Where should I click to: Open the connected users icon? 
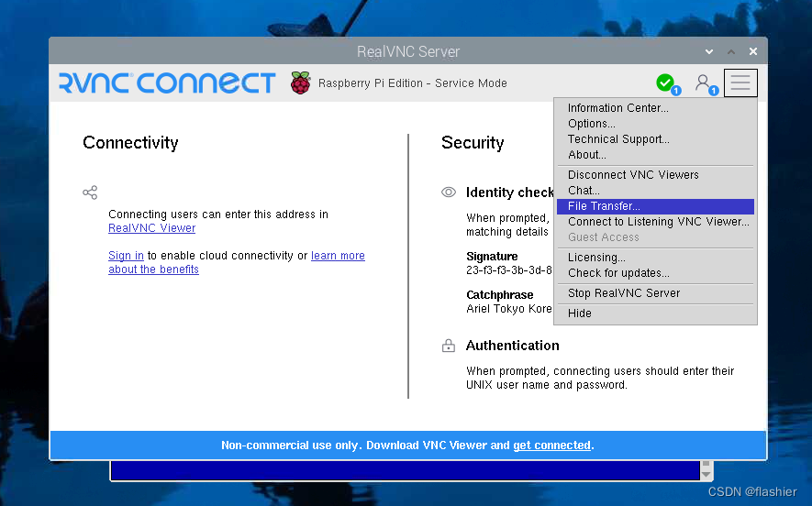(x=703, y=82)
